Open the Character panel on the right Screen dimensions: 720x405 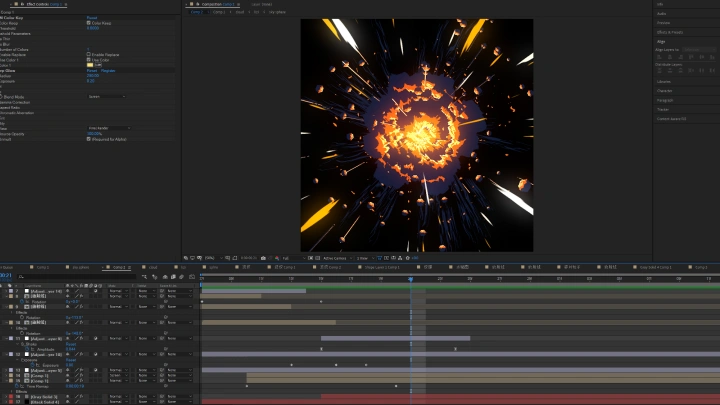pos(665,91)
